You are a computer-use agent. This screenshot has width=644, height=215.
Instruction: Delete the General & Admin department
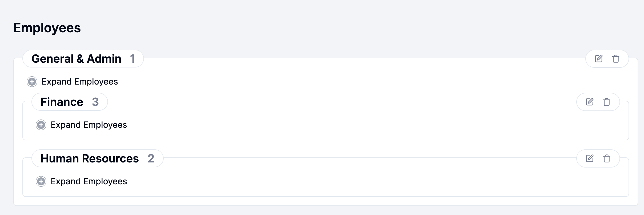pos(616,59)
